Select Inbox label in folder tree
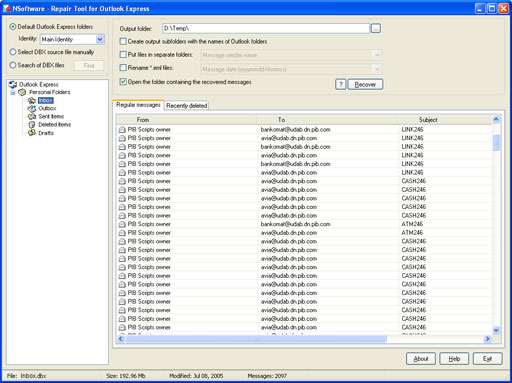Image resolution: width=512 pixels, height=383 pixels. click(x=46, y=100)
